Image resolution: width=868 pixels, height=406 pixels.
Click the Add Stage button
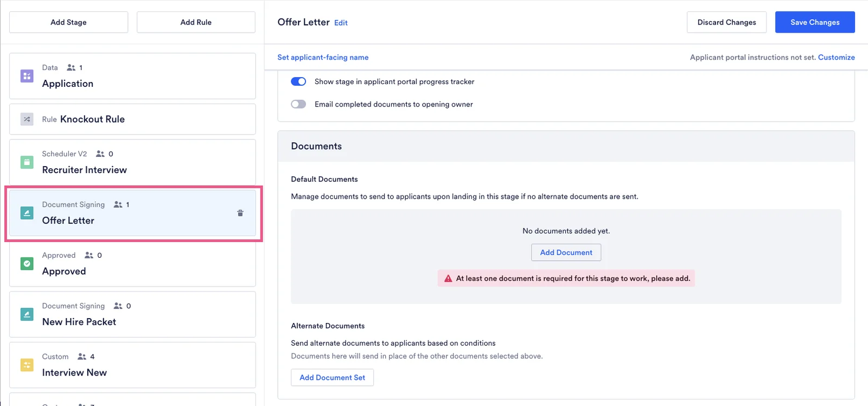tap(68, 22)
